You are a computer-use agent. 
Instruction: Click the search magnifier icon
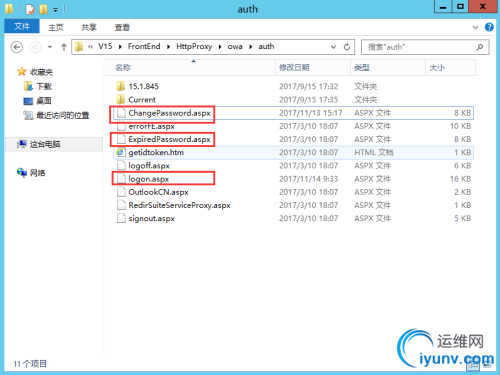point(479,47)
